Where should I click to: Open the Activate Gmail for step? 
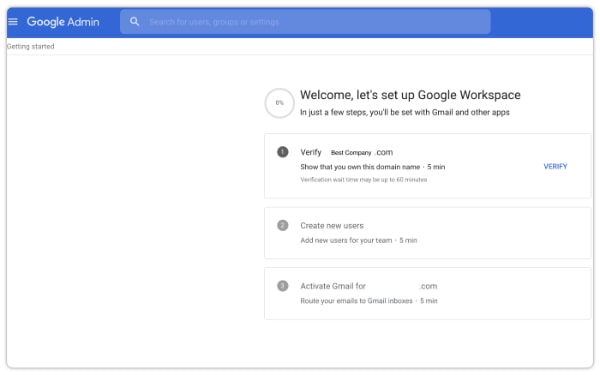(427, 293)
